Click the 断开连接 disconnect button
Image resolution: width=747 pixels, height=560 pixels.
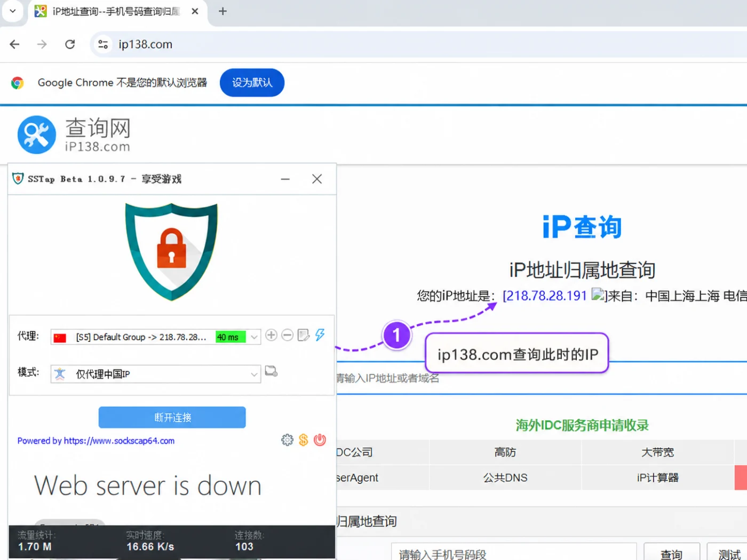[172, 417]
